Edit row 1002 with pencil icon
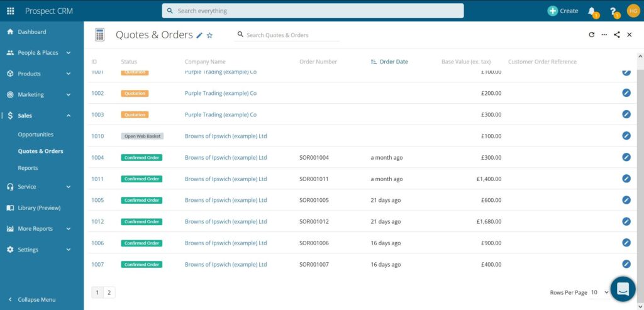This screenshot has width=644, height=310. [626, 93]
